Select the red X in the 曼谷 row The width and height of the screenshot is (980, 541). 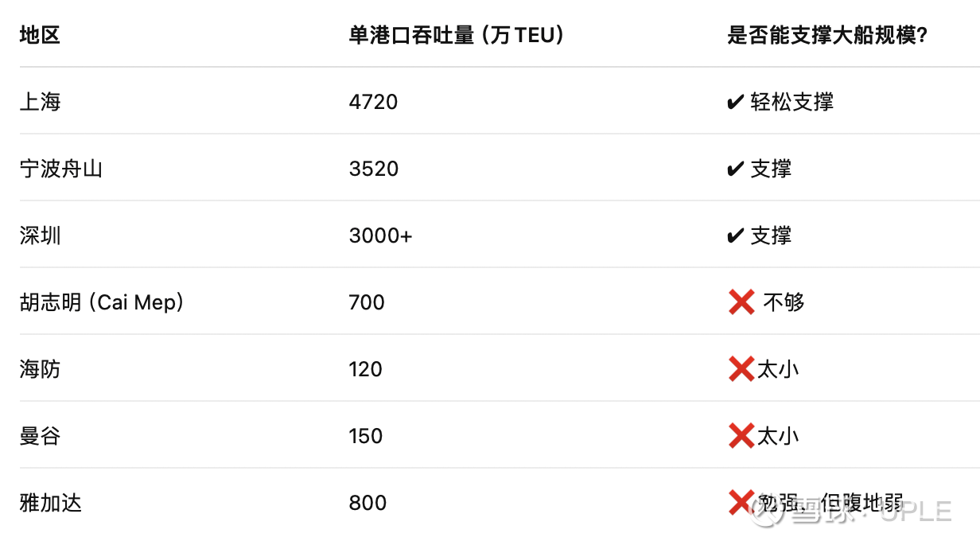[741, 436]
